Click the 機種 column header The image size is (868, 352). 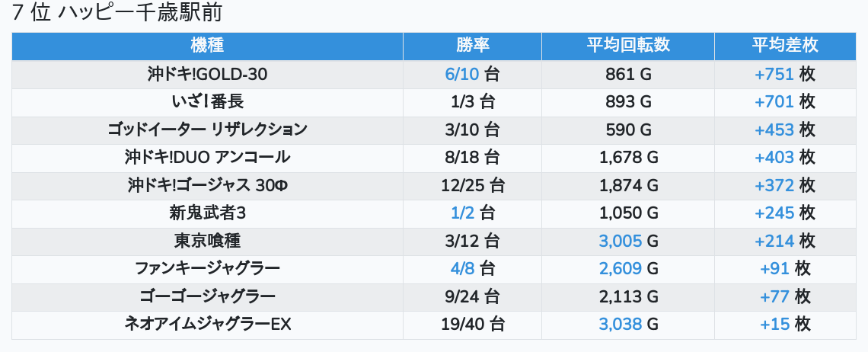[207, 45]
